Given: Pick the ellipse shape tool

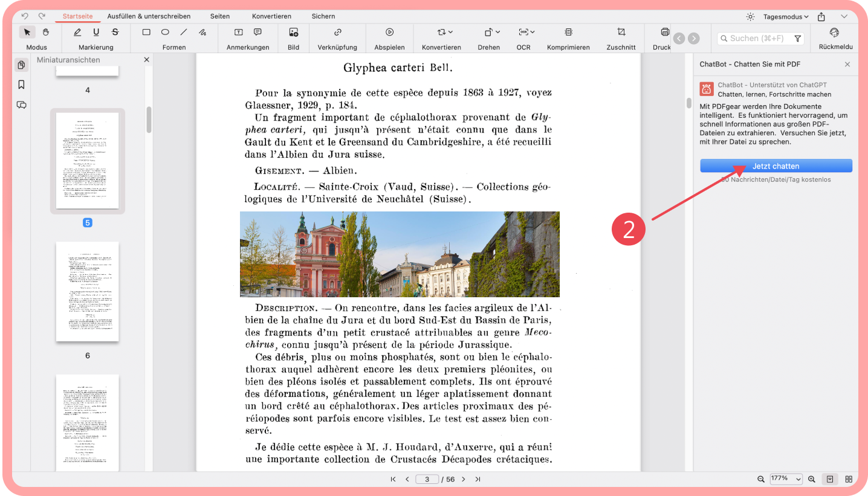Looking at the screenshot, I should (165, 32).
